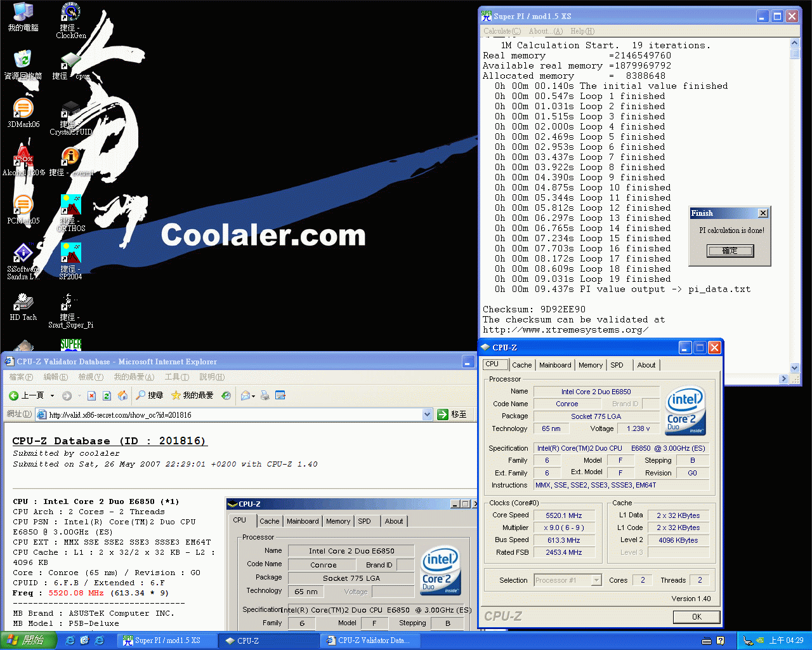This screenshot has height=650, width=812.
Task: Open the SiSoftware Sandra desktop icon
Action: 23,262
